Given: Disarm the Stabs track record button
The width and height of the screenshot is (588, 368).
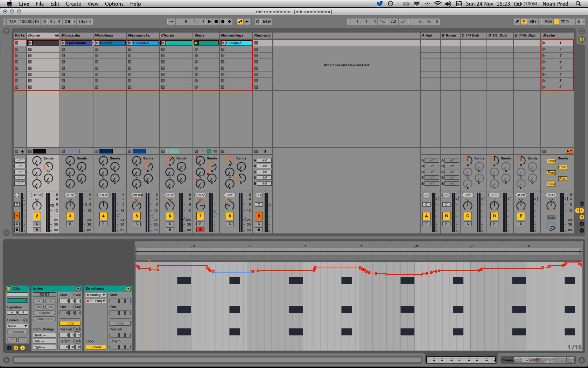Looking at the screenshot, I should (x=200, y=230).
